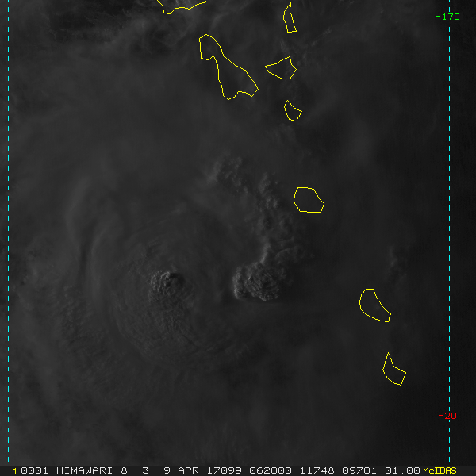The image size is (476, 476).
Task: Select the narrow island outline at the top edge
Action: tap(290, 18)
